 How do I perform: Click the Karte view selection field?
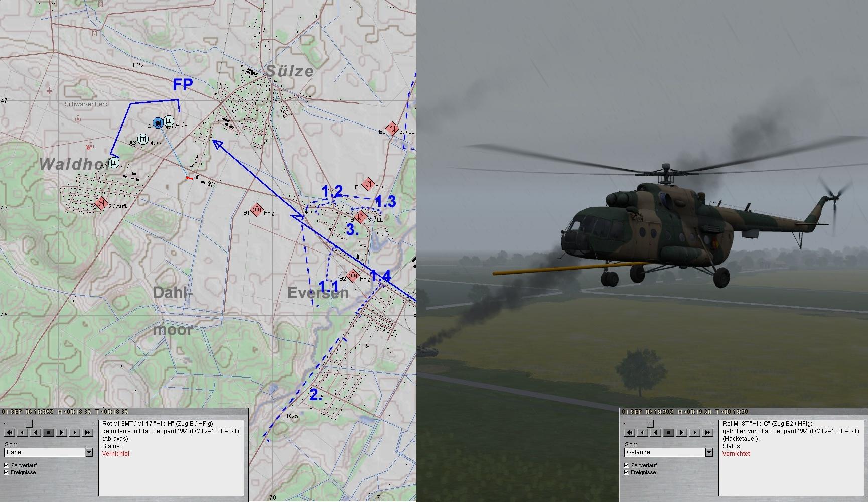coord(44,453)
